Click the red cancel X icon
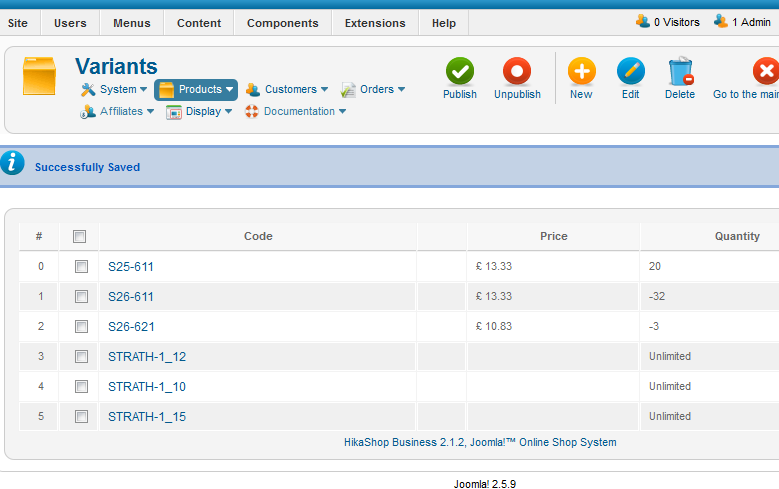 [766, 71]
